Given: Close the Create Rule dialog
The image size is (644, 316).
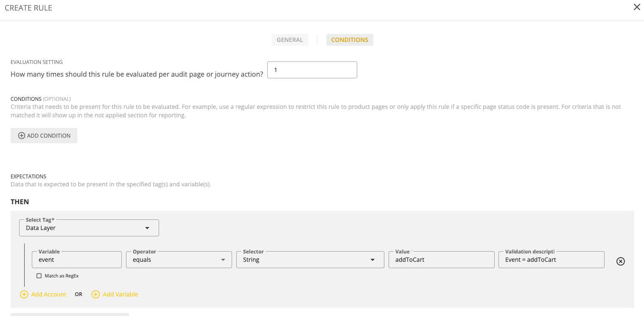Looking at the screenshot, I should (x=636, y=7).
